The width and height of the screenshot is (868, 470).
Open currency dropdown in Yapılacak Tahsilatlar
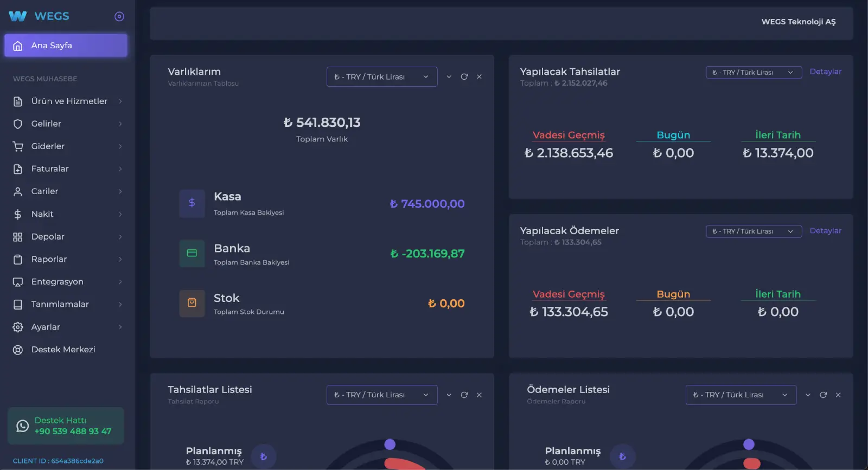(753, 73)
